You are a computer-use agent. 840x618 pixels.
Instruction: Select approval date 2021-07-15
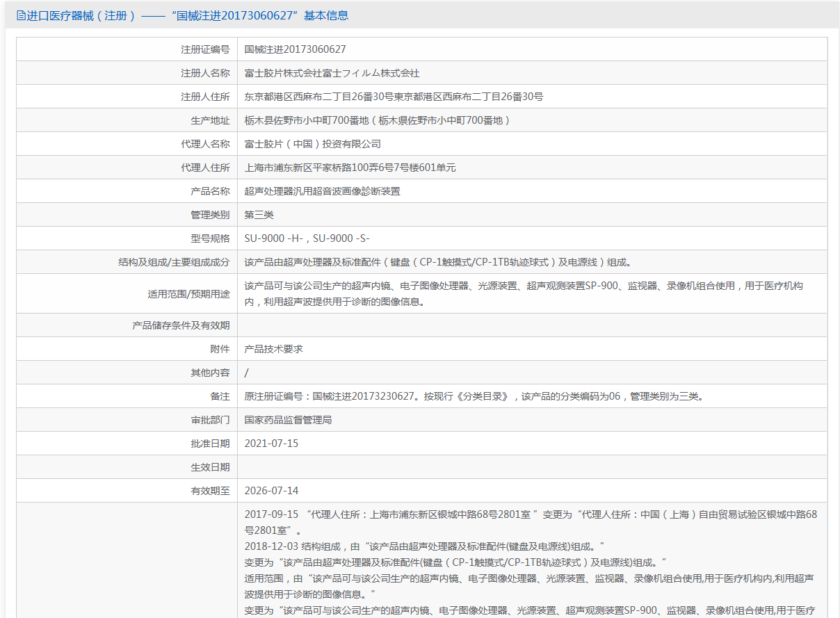click(x=271, y=444)
